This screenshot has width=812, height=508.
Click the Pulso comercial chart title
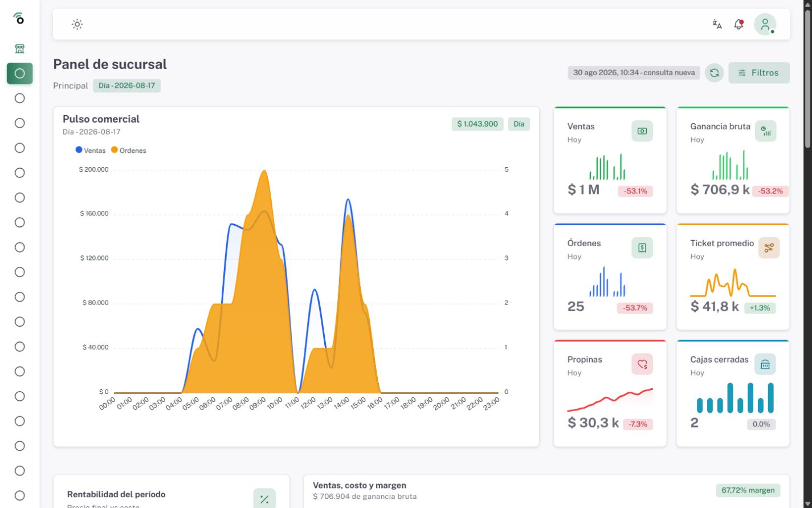tap(101, 119)
